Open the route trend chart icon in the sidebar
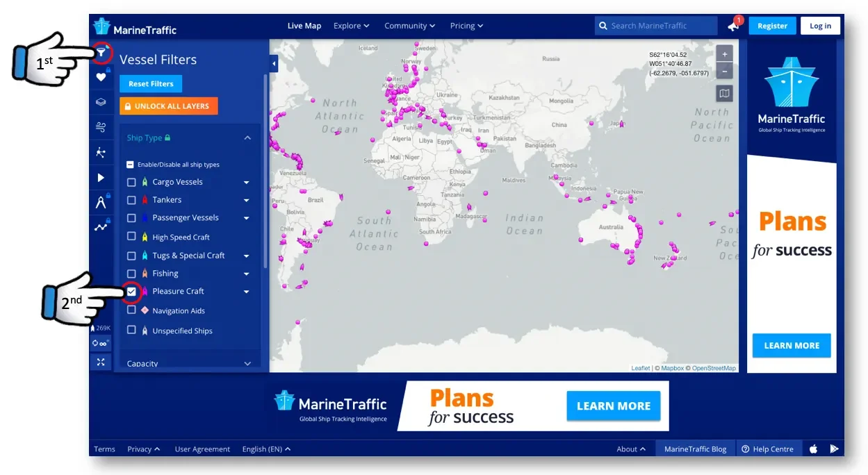The image size is (868, 475). [x=101, y=227]
